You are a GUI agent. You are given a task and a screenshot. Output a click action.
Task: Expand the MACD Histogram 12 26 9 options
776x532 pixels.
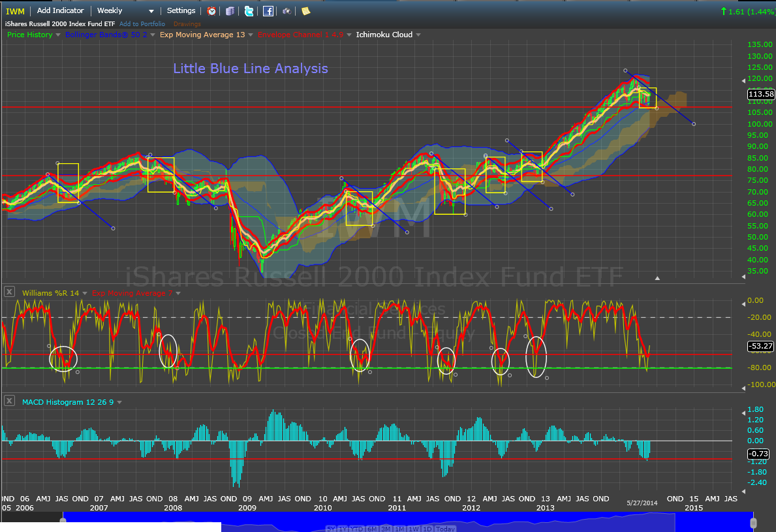coord(119,402)
